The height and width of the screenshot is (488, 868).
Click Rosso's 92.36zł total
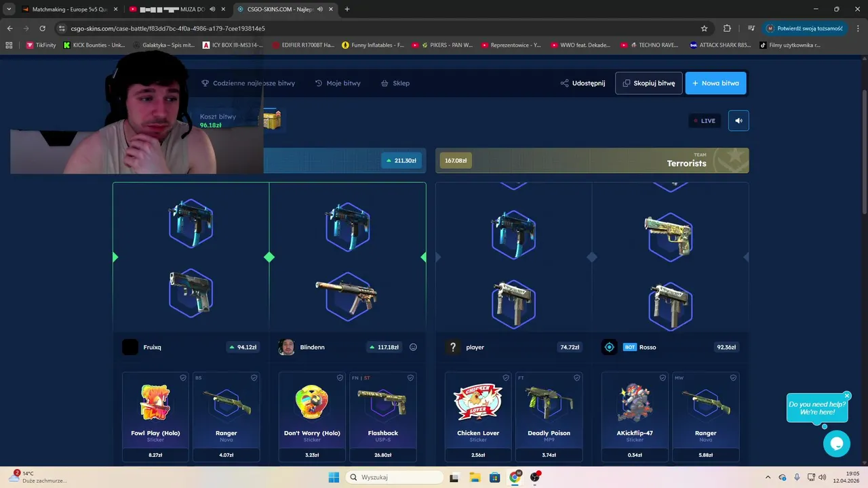(726, 347)
